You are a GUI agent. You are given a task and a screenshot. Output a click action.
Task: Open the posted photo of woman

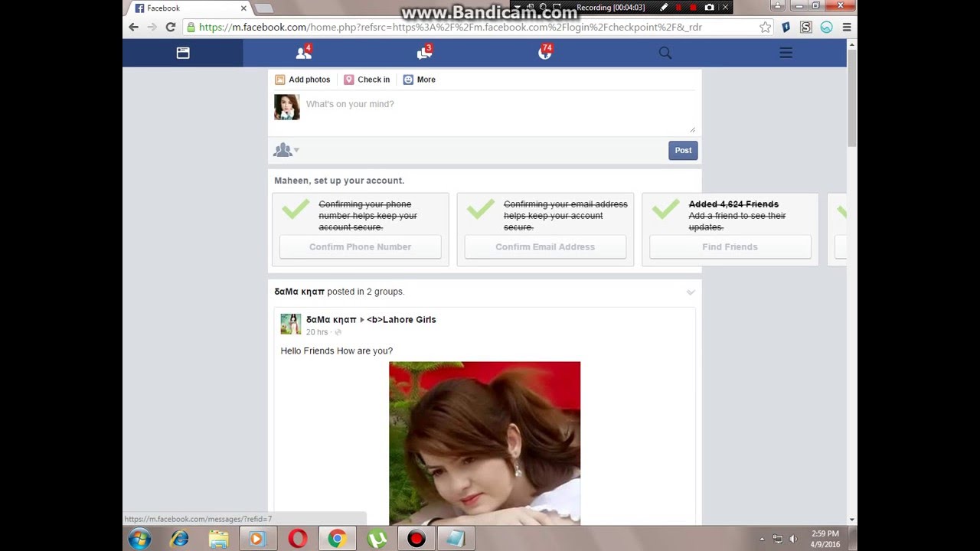click(x=485, y=443)
